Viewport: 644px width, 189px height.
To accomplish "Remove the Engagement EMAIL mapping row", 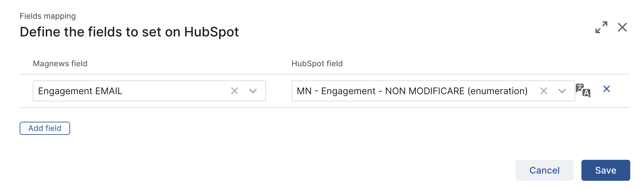I will point(606,89).
